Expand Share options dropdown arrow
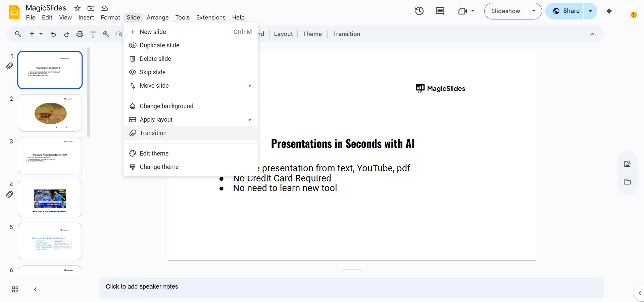Image resolution: width=644 pixels, height=302 pixels. tap(590, 11)
